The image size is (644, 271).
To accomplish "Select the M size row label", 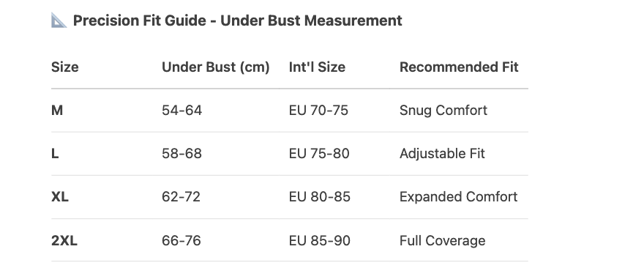I will [57, 110].
